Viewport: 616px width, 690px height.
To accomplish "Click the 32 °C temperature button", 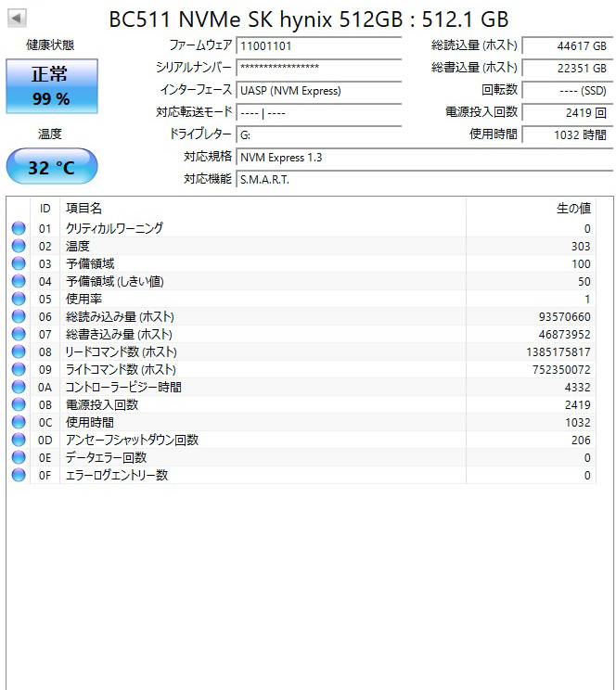I will click(x=51, y=167).
